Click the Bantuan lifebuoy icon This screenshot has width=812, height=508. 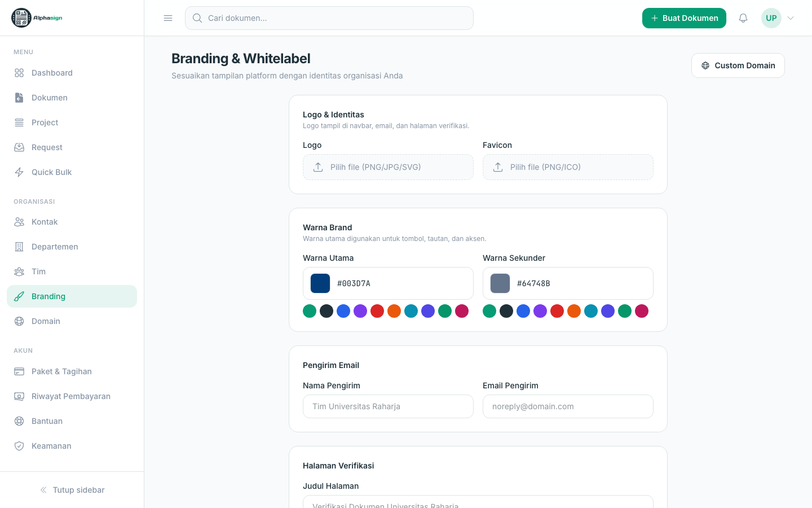(19, 421)
